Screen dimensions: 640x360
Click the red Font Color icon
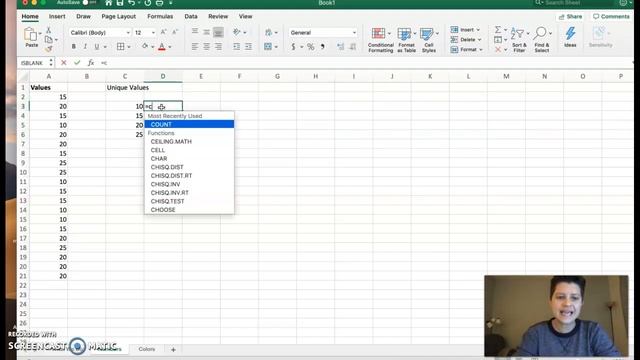click(162, 47)
